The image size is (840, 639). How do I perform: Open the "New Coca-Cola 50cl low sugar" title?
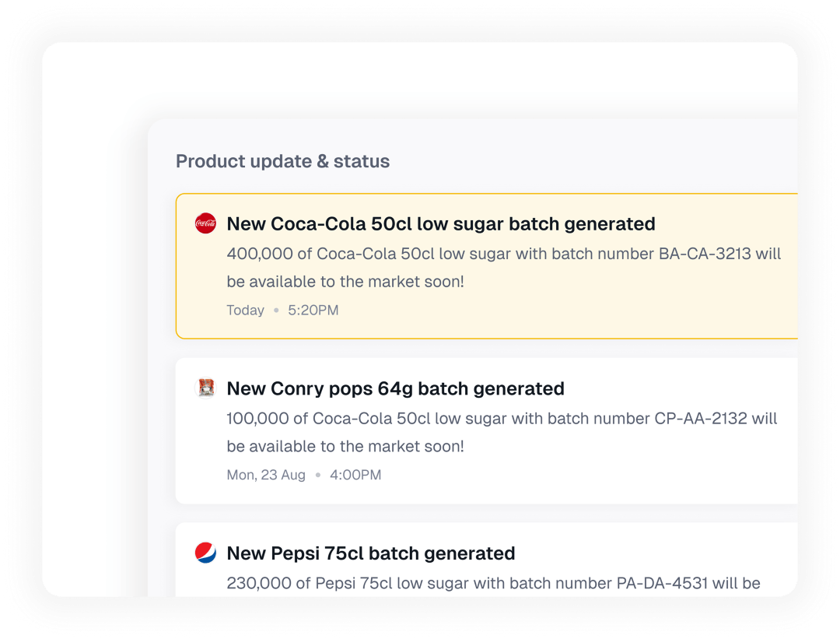pos(440,224)
